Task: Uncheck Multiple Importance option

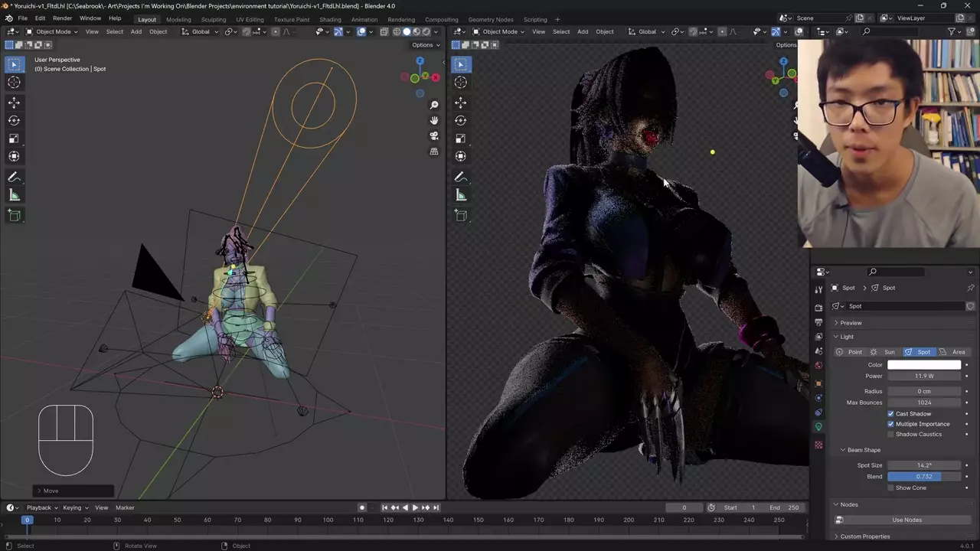Action: tap(891, 424)
